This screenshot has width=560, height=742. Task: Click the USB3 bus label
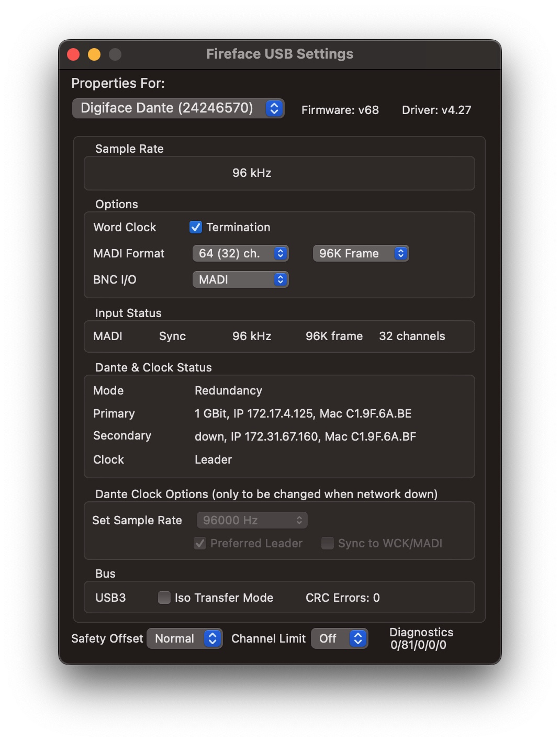click(x=110, y=598)
